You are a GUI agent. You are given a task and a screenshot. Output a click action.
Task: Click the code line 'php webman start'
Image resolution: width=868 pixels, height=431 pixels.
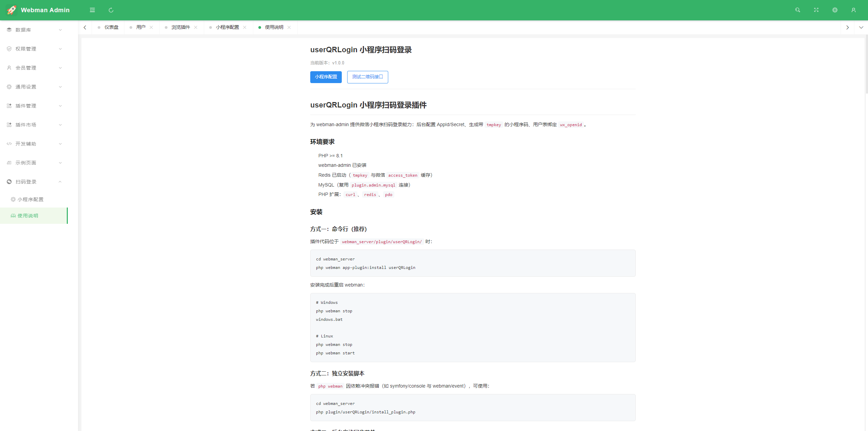tap(335, 353)
